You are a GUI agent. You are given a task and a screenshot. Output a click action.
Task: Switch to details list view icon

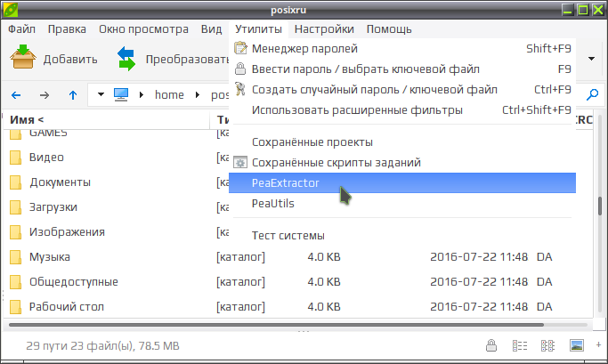[520, 345]
